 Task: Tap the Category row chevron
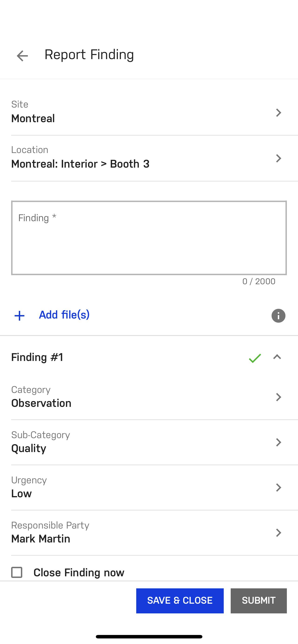point(278,397)
